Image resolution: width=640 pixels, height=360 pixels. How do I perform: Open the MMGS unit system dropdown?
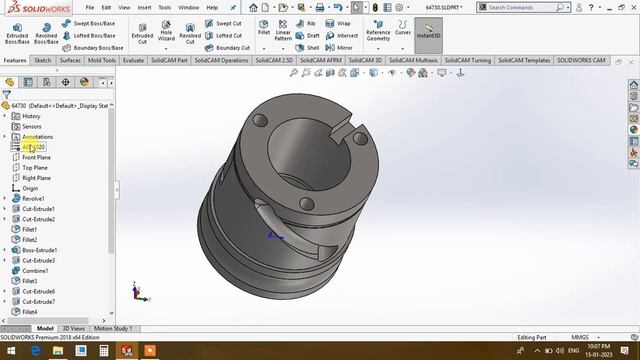click(599, 338)
